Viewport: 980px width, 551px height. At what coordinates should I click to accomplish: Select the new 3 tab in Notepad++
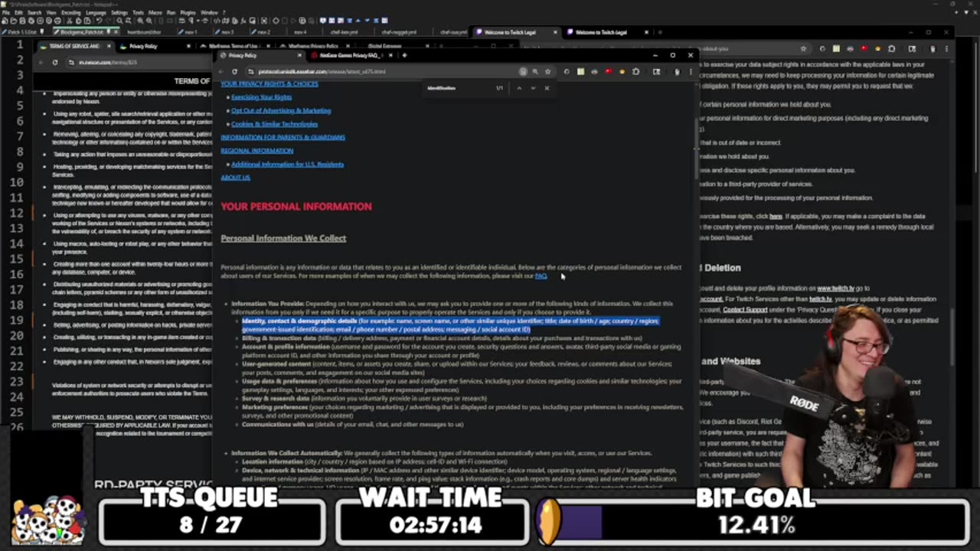(227, 32)
